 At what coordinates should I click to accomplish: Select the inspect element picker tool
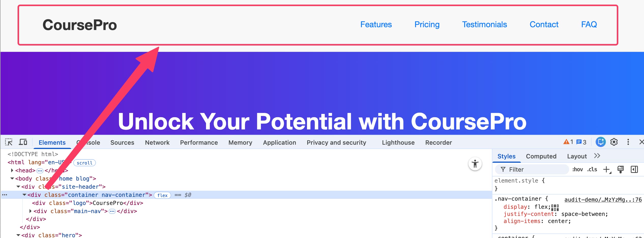coord(9,142)
